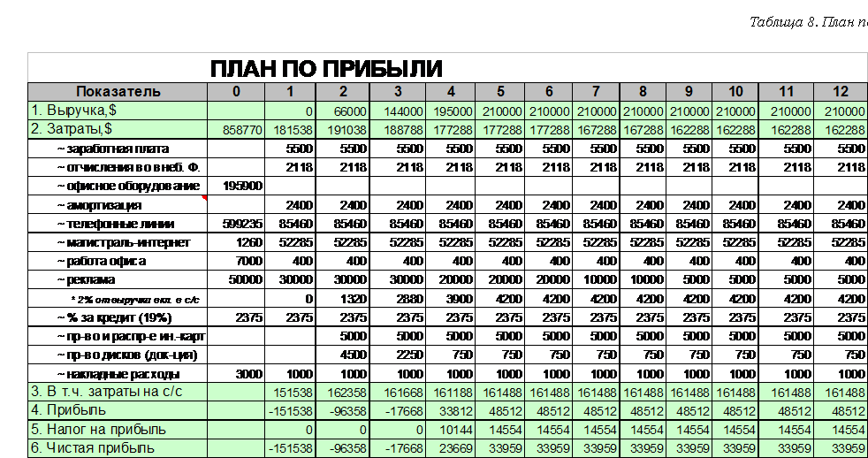
Task: Select the пр-во дисков cell 4500
Action: 342,355
